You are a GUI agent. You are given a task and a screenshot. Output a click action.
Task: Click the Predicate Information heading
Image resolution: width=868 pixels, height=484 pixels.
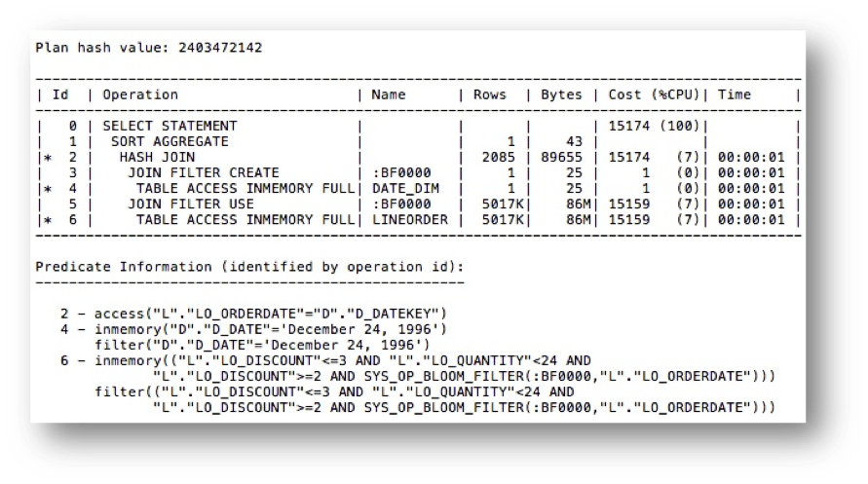[249, 267]
